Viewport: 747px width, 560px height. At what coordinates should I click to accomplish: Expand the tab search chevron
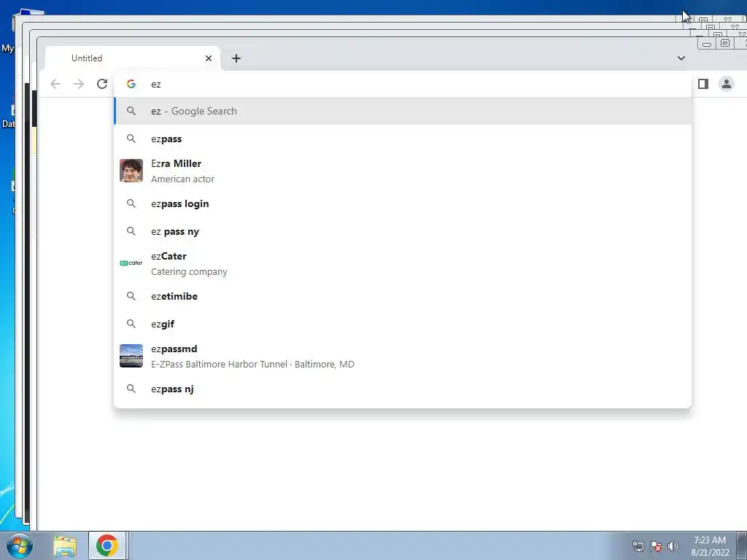pyautogui.click(x=681, y=58)
